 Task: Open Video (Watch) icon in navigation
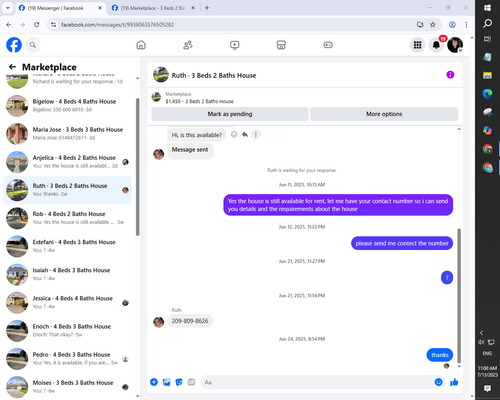[235, 45]
